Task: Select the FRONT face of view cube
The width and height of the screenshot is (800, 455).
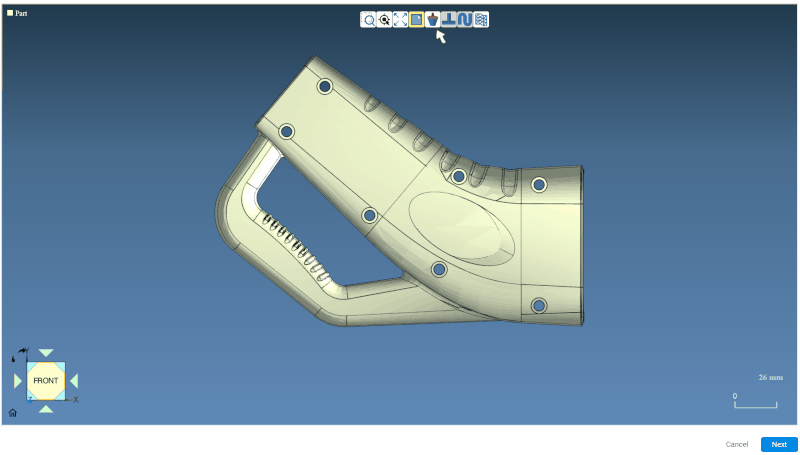Action: point(46,381)
